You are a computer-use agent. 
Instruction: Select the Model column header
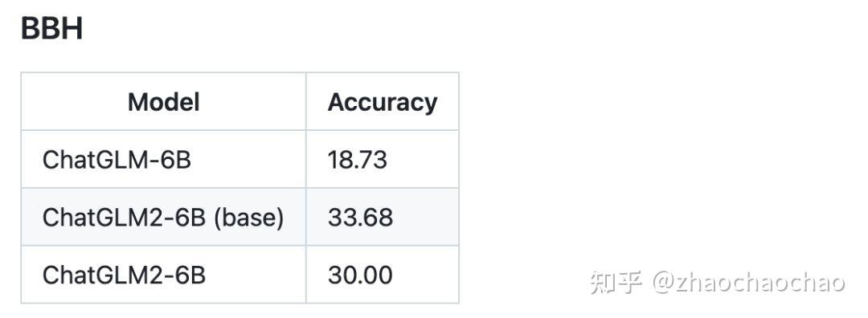coord(163,102)
